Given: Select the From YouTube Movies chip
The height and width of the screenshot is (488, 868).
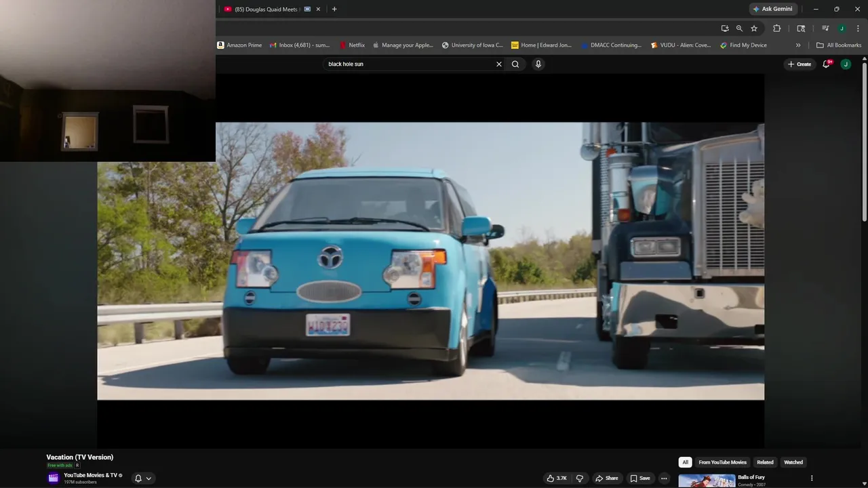Looking at the screenshot, I should (x=722, y=462).
